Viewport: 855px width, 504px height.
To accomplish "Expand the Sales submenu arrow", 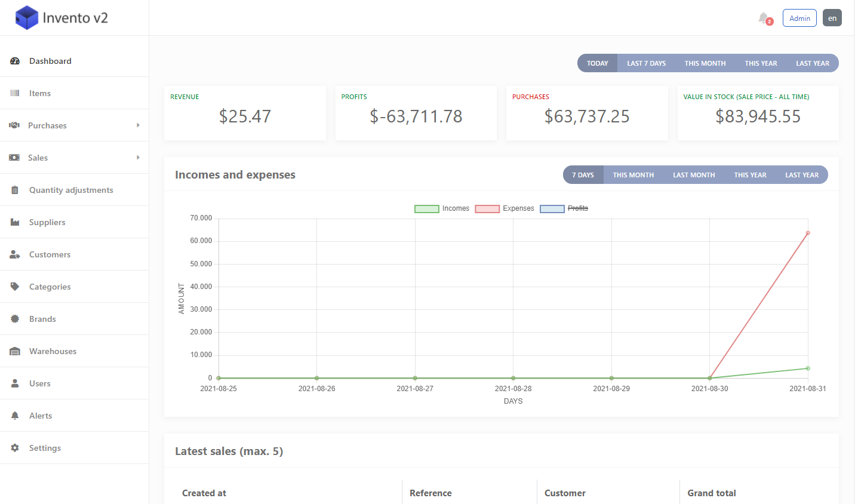I will 138,158.
